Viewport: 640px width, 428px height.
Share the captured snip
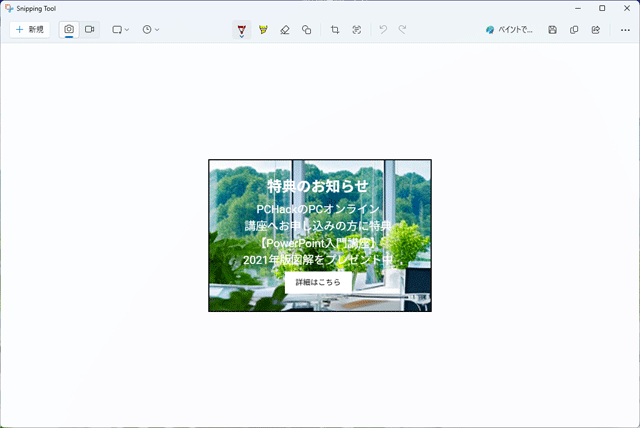596,30
